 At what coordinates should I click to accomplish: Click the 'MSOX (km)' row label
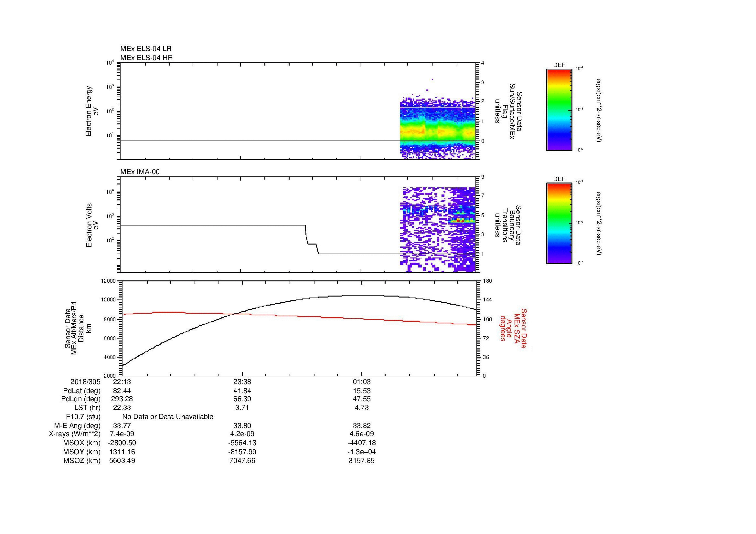point(82,443)
